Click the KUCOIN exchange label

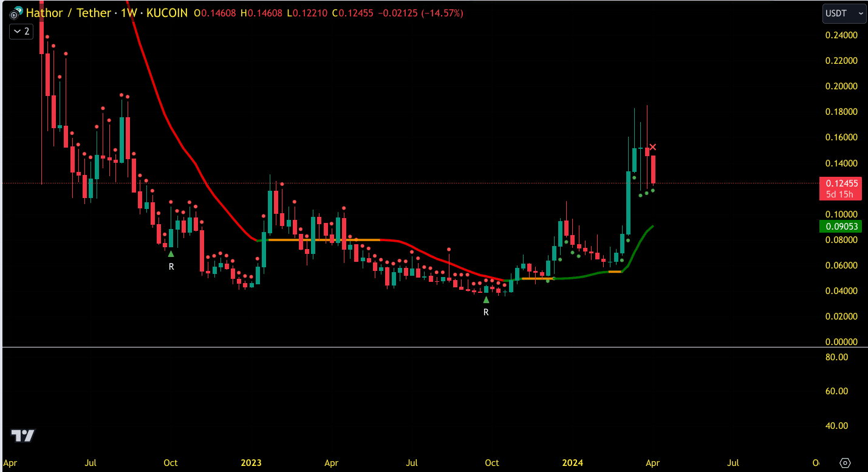pos(166,12)
